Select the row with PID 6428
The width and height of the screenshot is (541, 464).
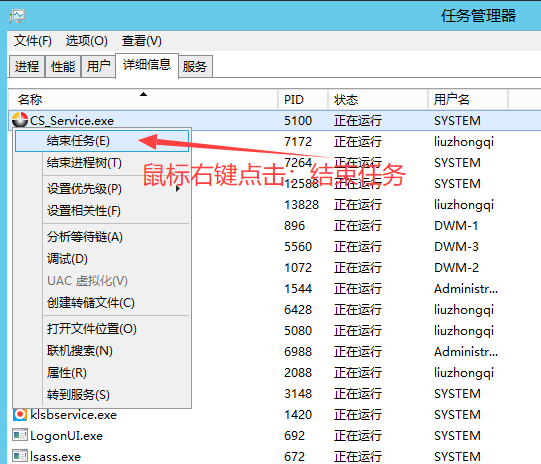tap(274, 309)
